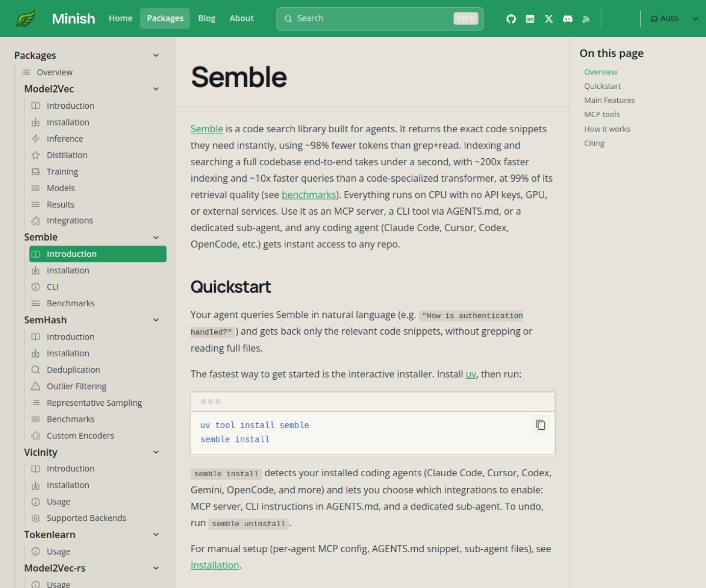Click the download icon next to Model2Vec Installation
Screen dimensions: 706x588
[x=36, y=122]
